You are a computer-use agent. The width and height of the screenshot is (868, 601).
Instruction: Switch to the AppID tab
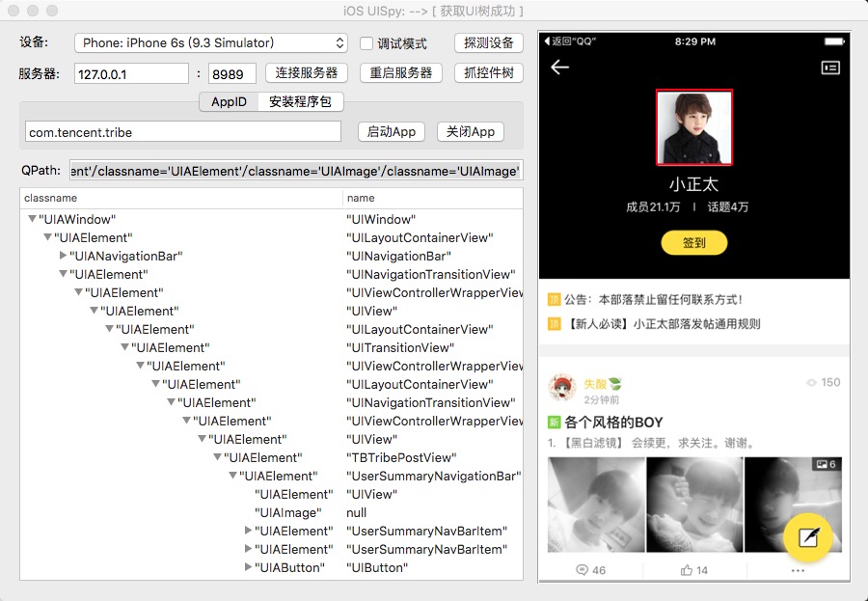tap(229, 102)
